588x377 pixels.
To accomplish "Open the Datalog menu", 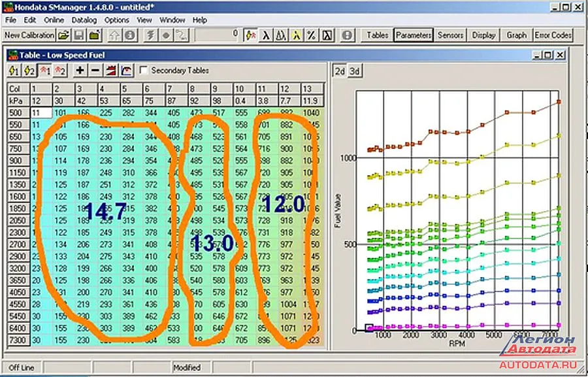I will [84, 20].
